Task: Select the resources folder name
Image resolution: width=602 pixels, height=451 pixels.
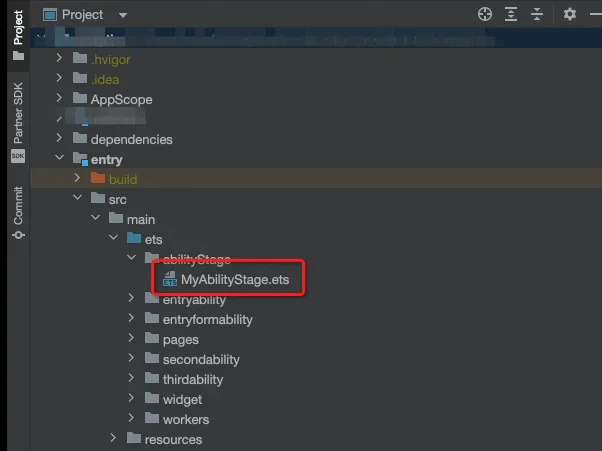Action: (173, 439)
